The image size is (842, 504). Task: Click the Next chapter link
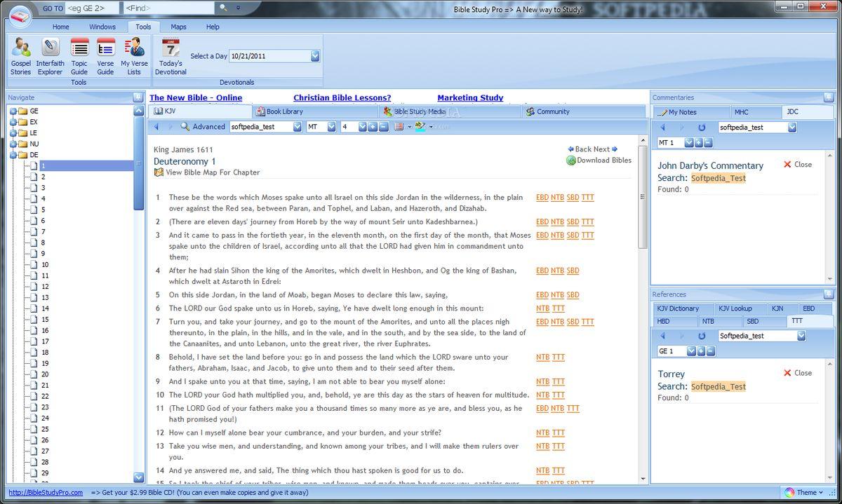pos(606,149)
